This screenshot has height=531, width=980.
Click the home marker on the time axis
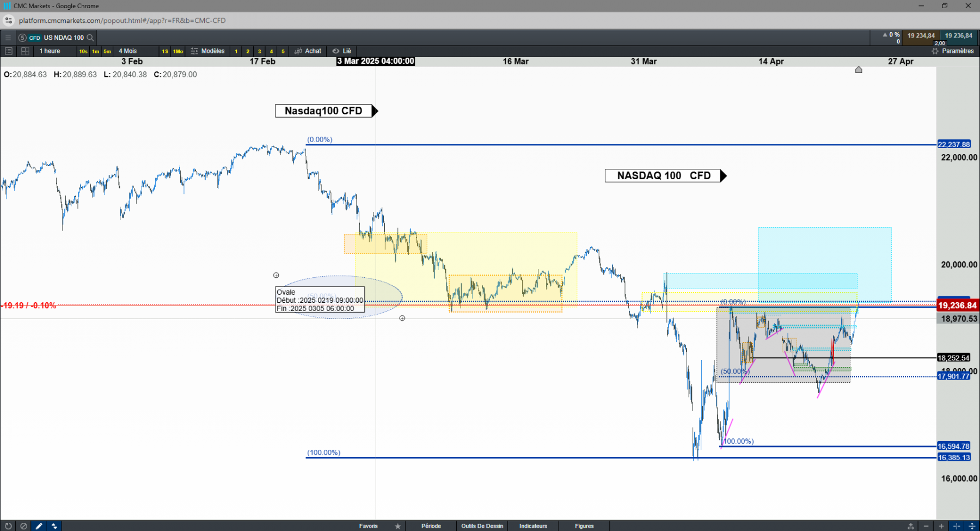tap(859, 70)
